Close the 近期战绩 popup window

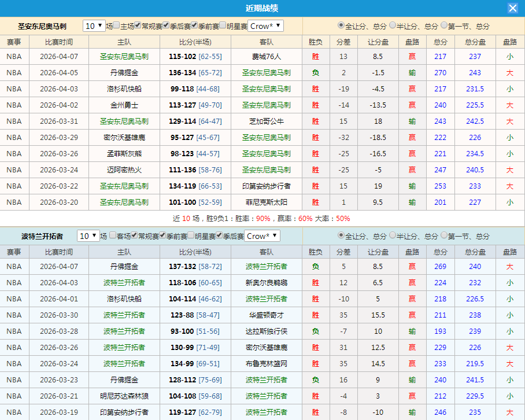[x=514, y=8]
